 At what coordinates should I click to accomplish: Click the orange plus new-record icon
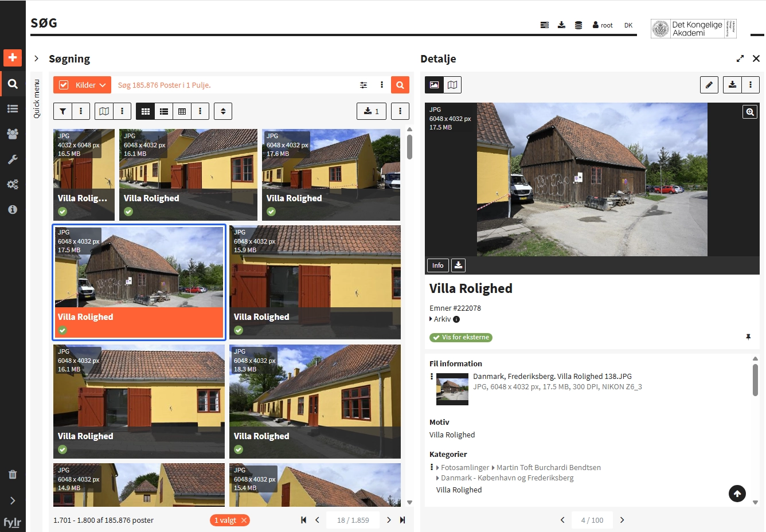(x=13, y=57)
